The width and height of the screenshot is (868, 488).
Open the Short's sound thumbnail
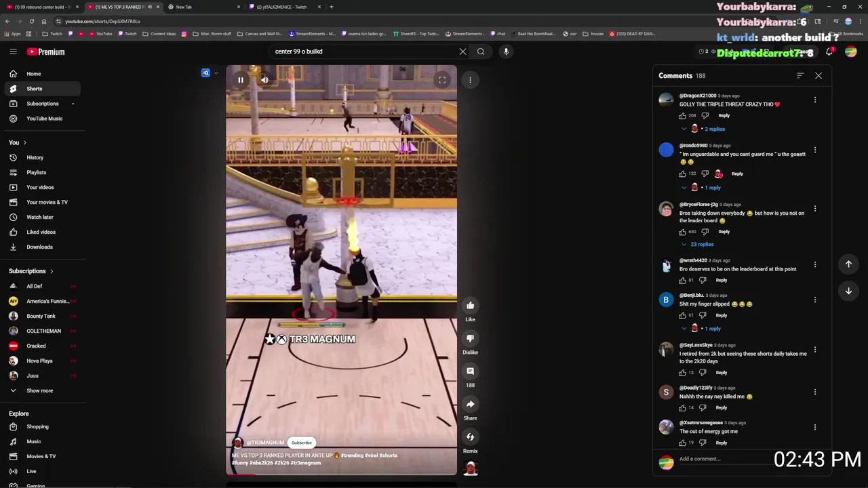coord(470,468)
